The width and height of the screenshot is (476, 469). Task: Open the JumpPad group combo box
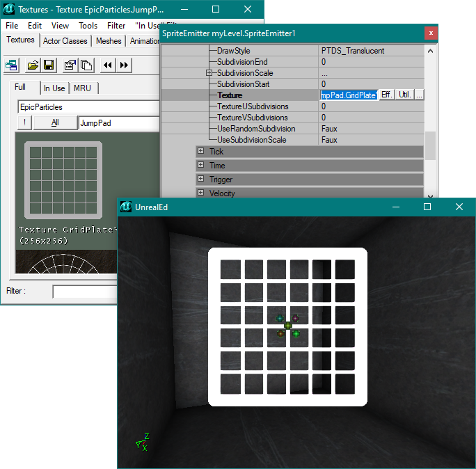(119, 123)
